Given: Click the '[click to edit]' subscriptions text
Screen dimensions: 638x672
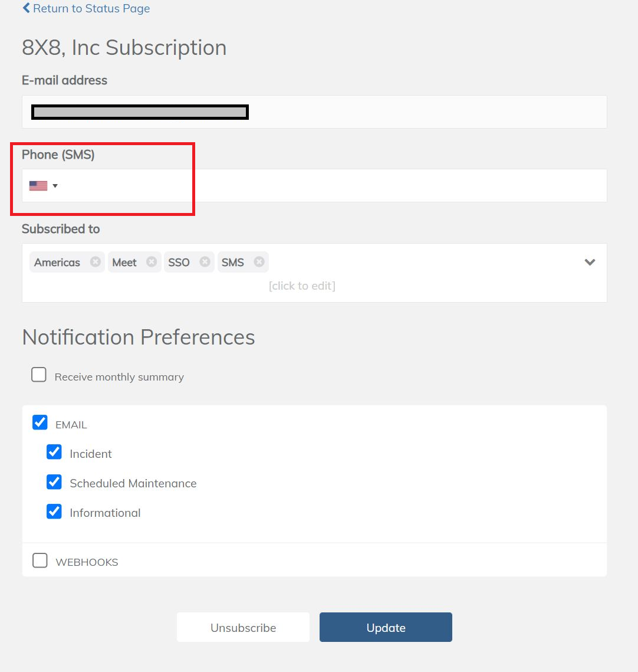Looking at the screenshot, I should click(302, 286).
